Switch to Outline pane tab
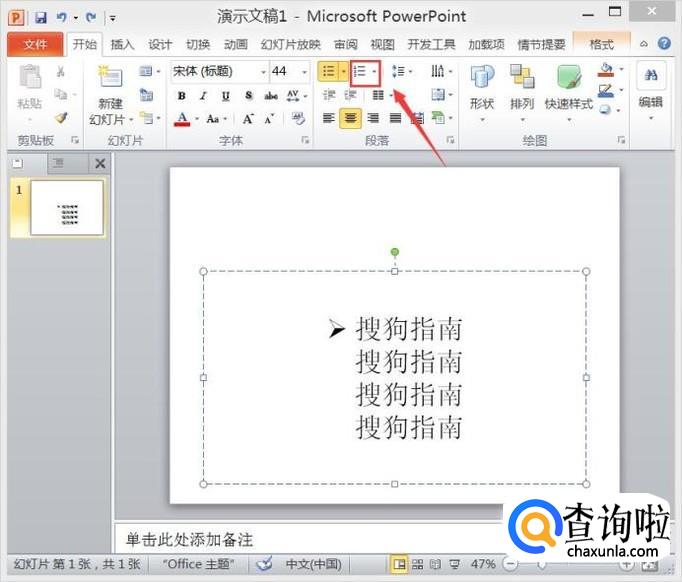This screenshot has width=682, height=582. [x=58, y=163]
